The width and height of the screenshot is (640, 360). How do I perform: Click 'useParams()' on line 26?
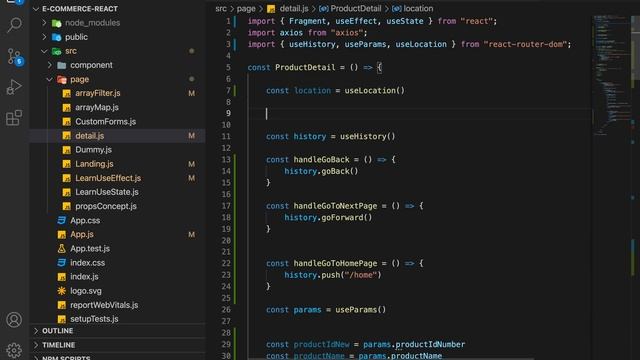click(x=360, y=310)
